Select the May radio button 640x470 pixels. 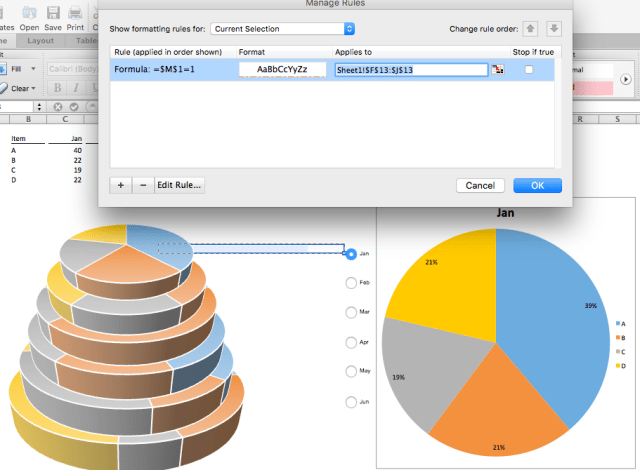(x=351, y=371)
